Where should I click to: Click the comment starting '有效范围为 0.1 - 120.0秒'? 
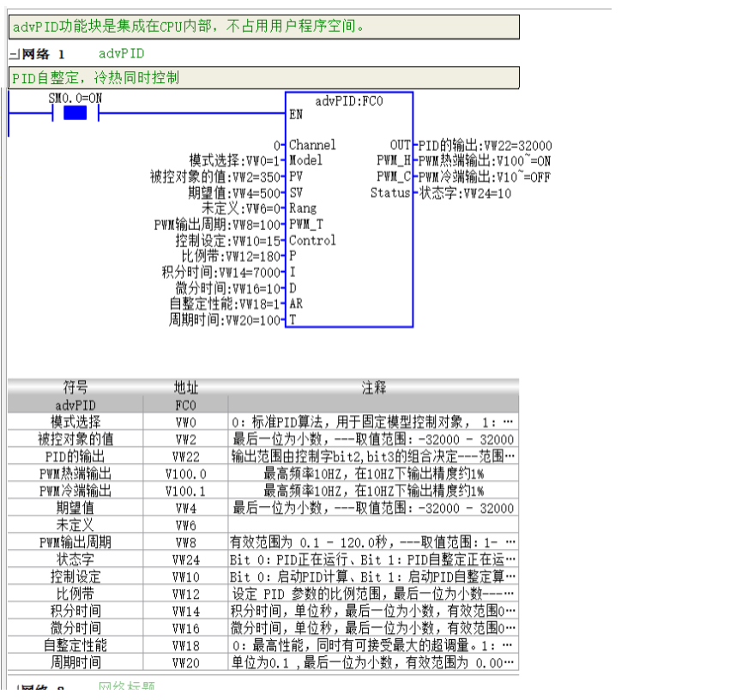373,543
